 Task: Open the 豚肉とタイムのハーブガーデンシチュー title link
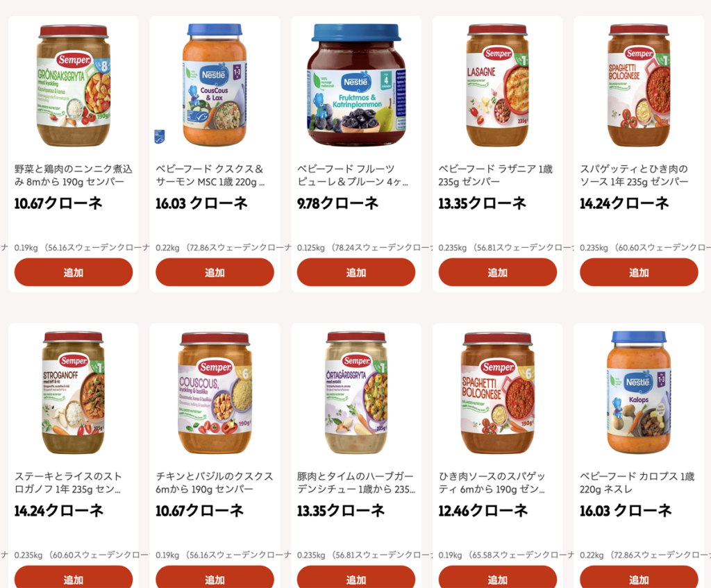click(356, 482)
